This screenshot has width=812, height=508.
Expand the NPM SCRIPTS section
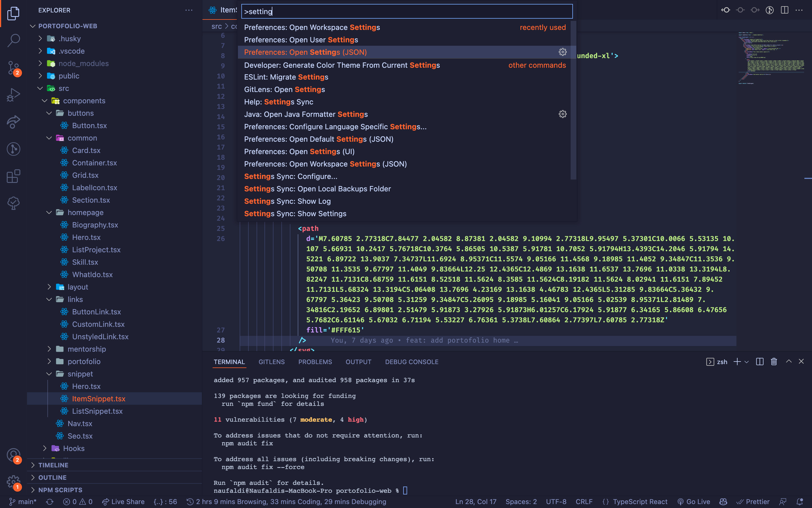114,490
